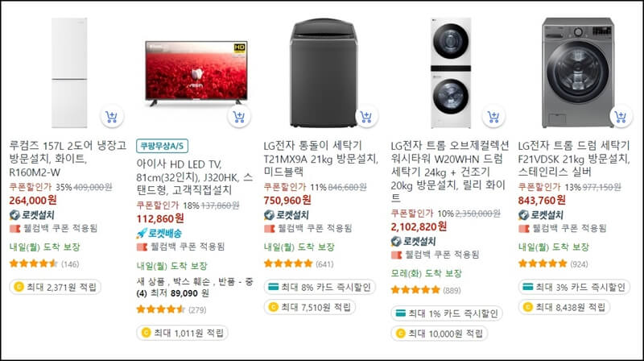Click the 쿠팡무상A/S badge on the TV
The image size is (644, 361).
tap(163, 146)
